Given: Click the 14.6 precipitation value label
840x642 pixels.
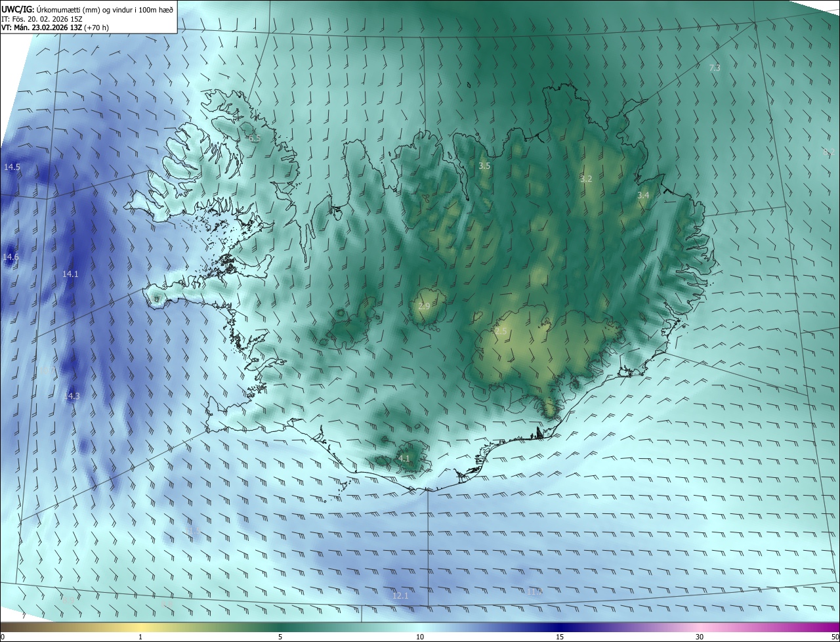Looking at the screenshot, I should click(10, 257).
